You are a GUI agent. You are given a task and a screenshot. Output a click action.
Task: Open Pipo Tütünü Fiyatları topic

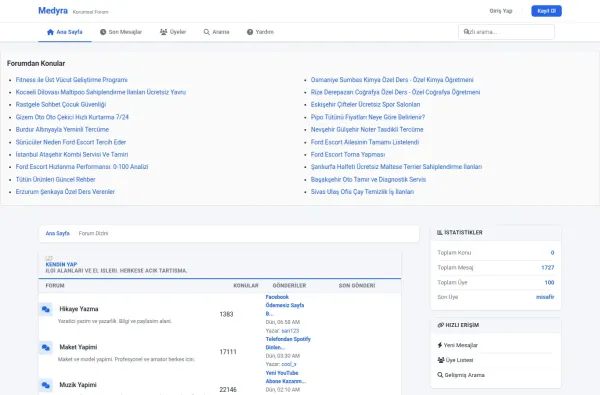(368, 117)
